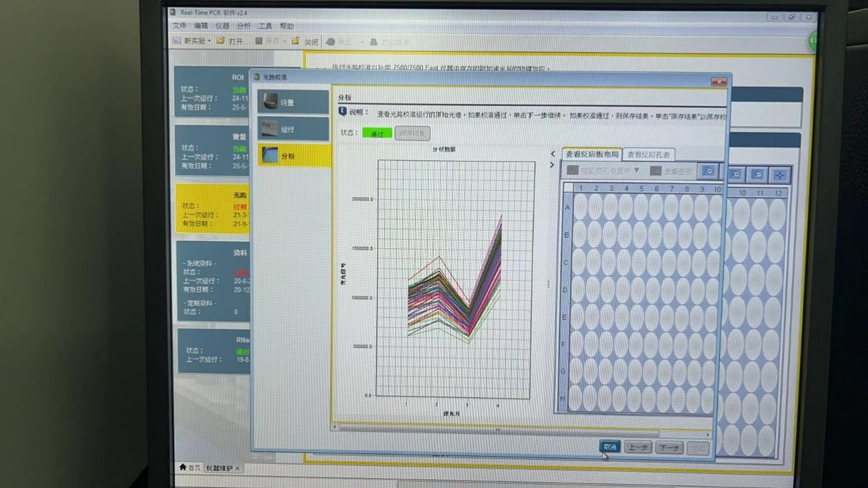Open the 分析 menu
This screenshot has height=488, width=868.
(x=244, y=26)
